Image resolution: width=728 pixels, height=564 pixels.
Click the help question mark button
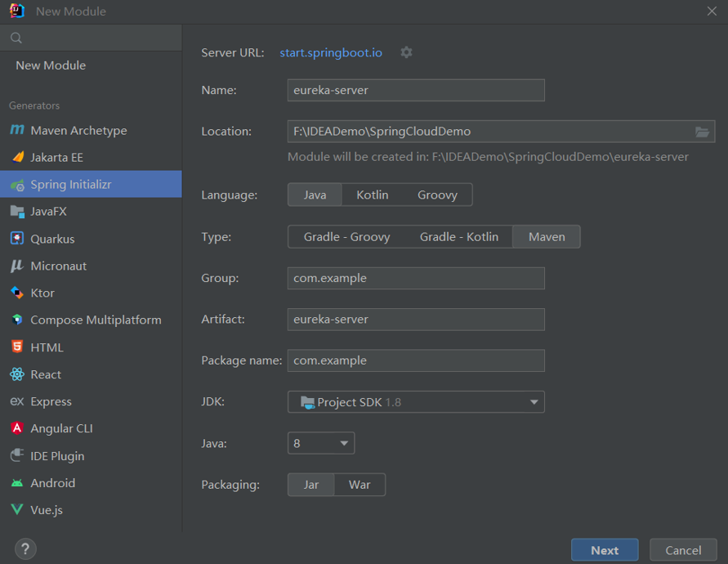click(x=25, y=549)
